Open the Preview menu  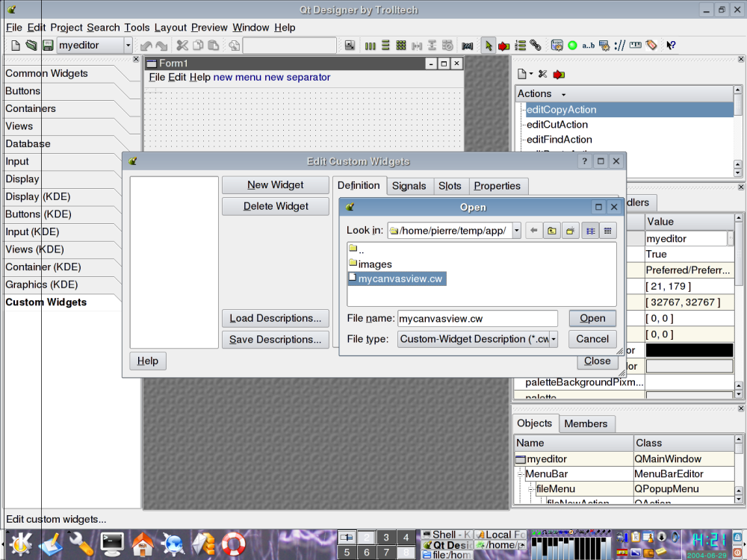point(209,28)
